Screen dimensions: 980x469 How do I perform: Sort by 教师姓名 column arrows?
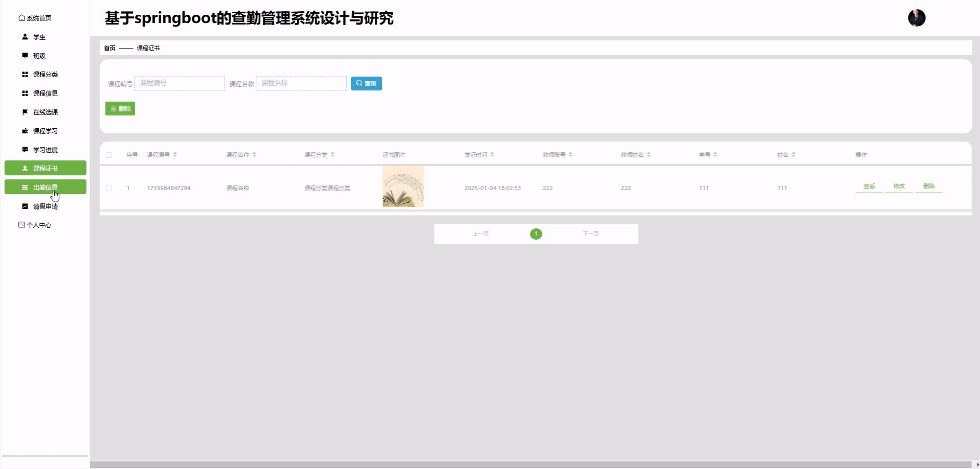[x=649, y=155]
